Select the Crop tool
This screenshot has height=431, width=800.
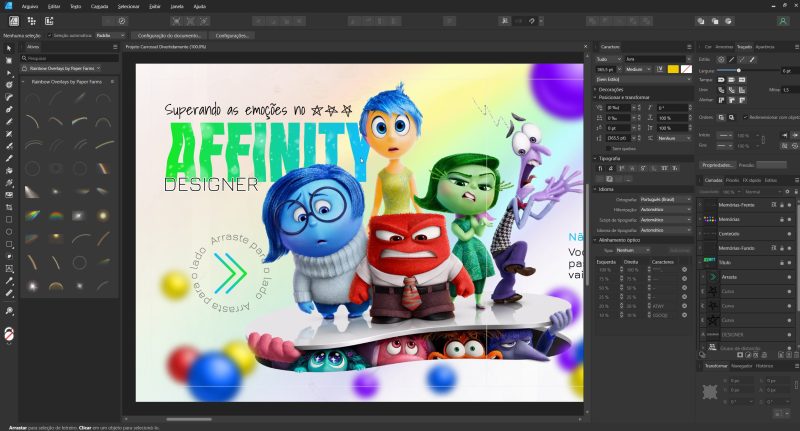point(9,207)
